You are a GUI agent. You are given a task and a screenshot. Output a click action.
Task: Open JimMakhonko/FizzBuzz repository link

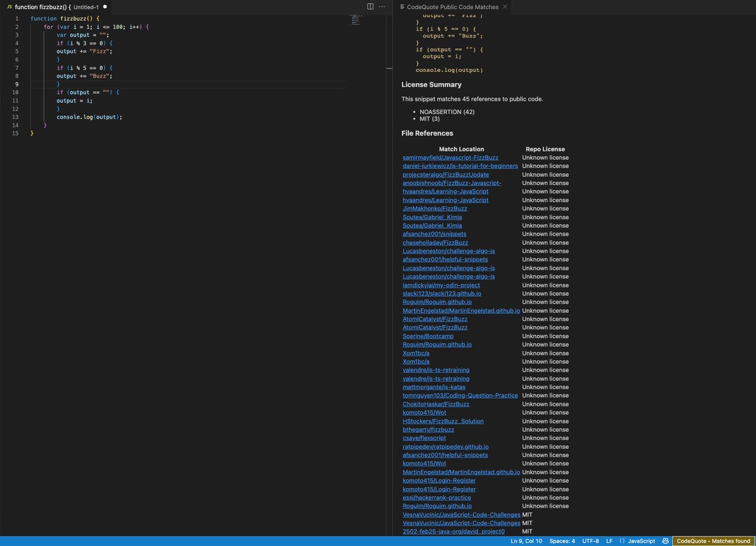pos(435,208)
